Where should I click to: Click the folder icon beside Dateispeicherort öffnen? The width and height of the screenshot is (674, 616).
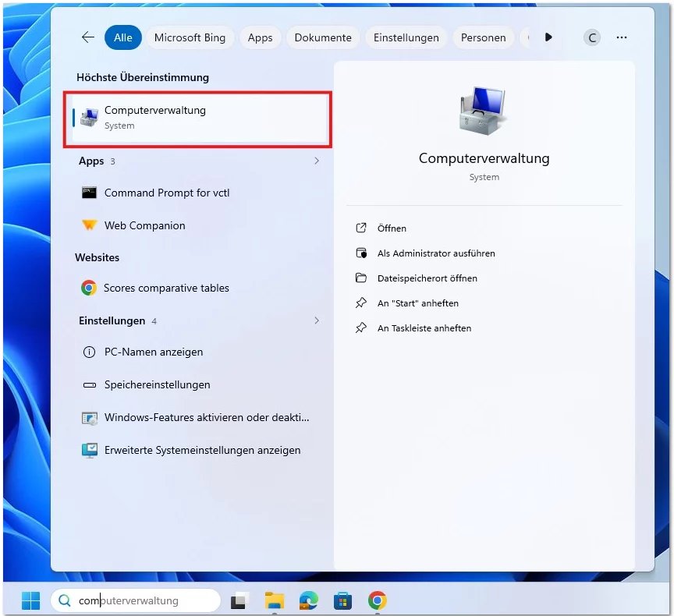361,278
